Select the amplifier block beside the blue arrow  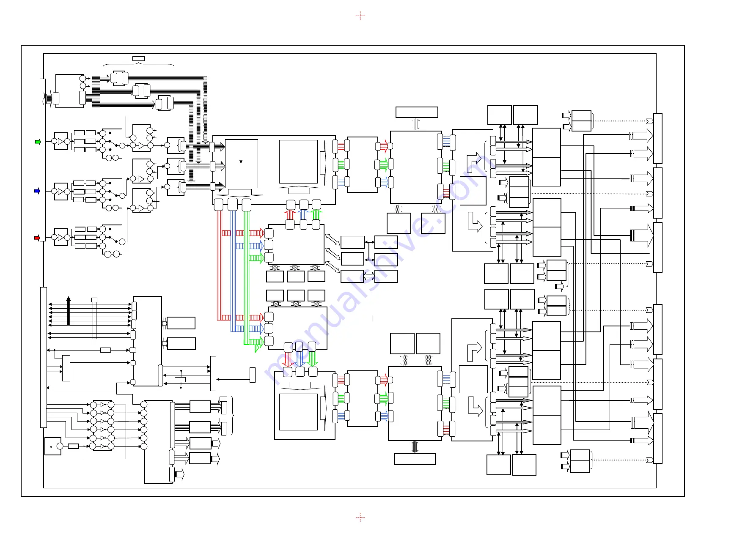[61, 192]
